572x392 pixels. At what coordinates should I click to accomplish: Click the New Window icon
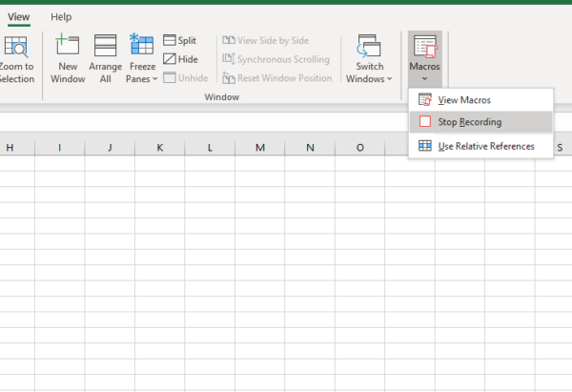(x=68, y=47)
